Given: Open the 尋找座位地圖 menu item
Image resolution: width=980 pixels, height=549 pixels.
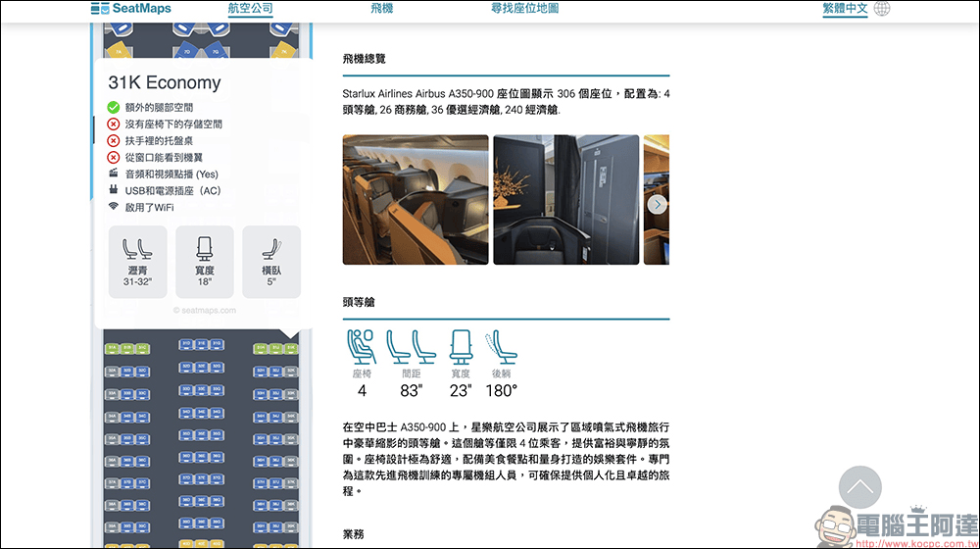Looking at the screenshot, I should (524, 8).
